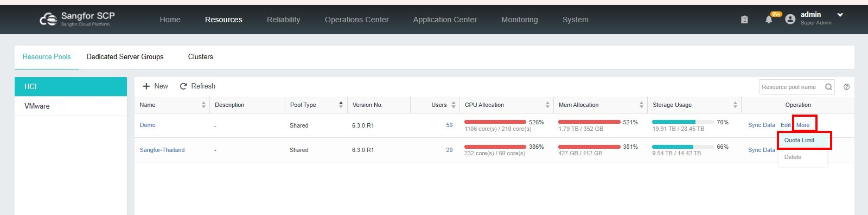868x215 pixels.
Task: Click Demo memory allocation 521% bar
Action: [x=589, y=122]
